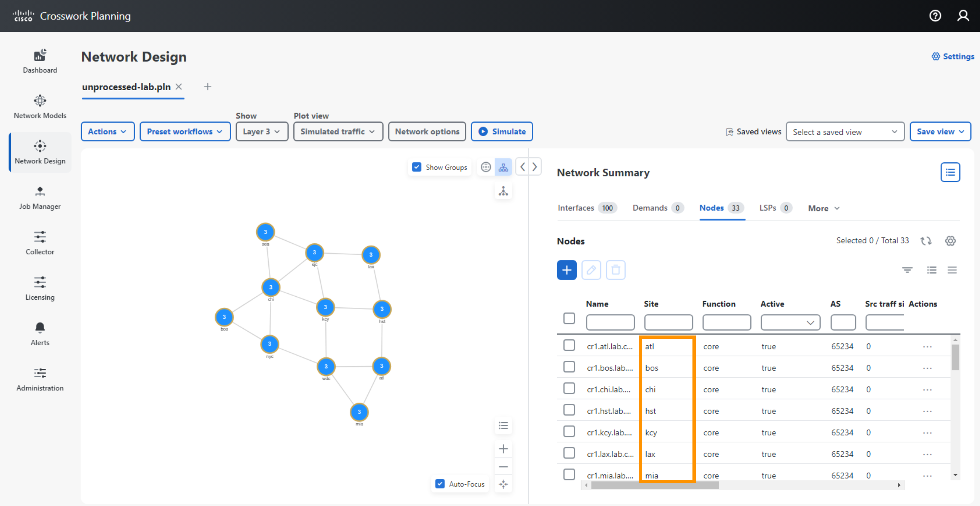Toggle the Network Summary list panel icon
Screen dimensions: 980x506
[x=950, y=172]
